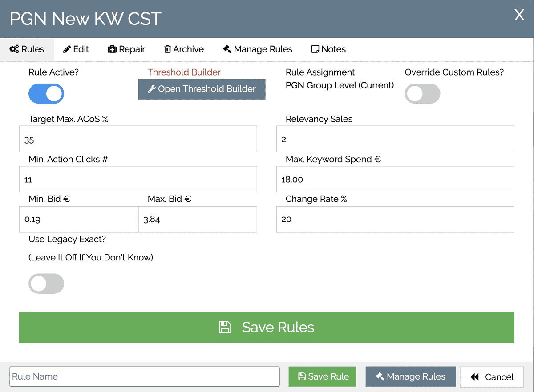
Task: Open the Manage Rules tab in the top bar
Action: pyautogui.click(x=258, y=49)
